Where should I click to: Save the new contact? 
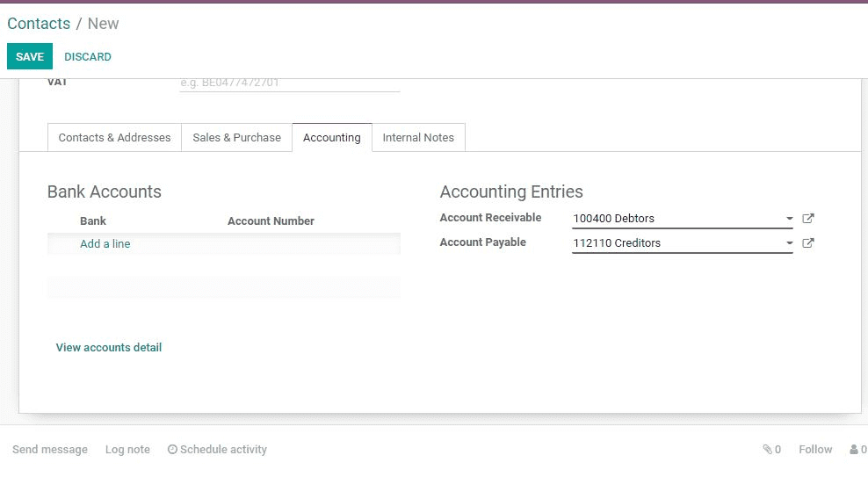(x=30, y=56)
